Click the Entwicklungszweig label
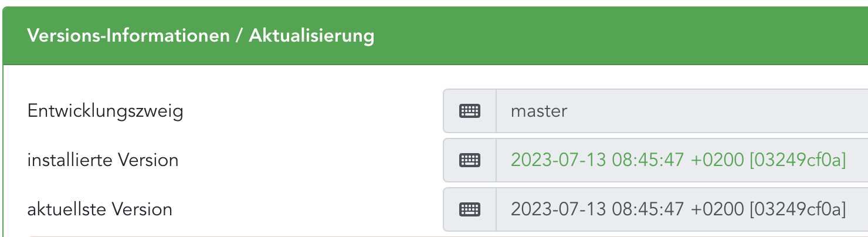The height and width of the screenshot is (237, 868). 106,111
